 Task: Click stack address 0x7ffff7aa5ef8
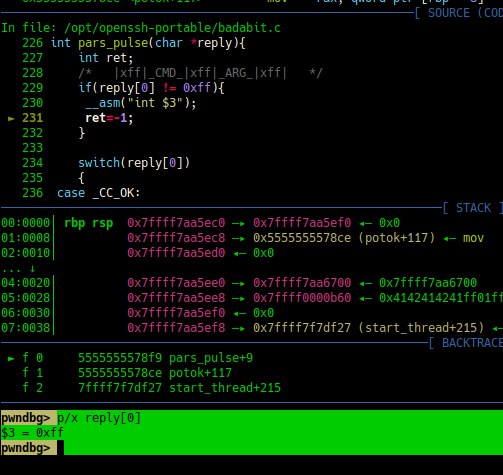coord(176,328)
